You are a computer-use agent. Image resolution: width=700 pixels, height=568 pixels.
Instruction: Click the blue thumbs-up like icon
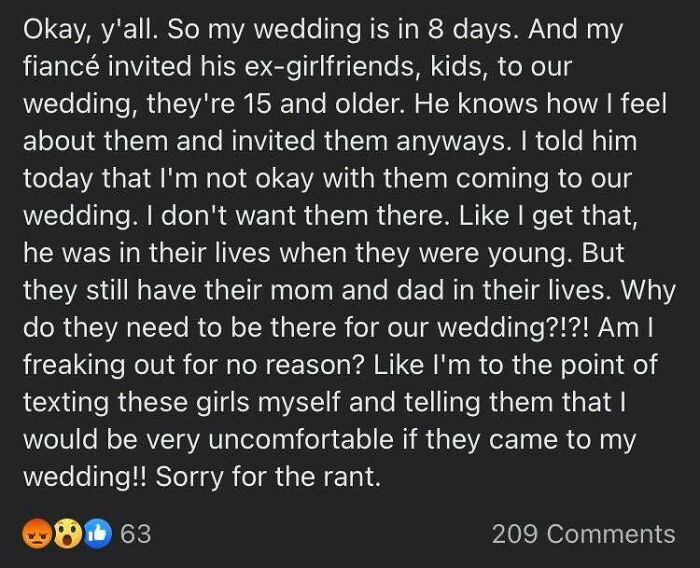point(95,534)
